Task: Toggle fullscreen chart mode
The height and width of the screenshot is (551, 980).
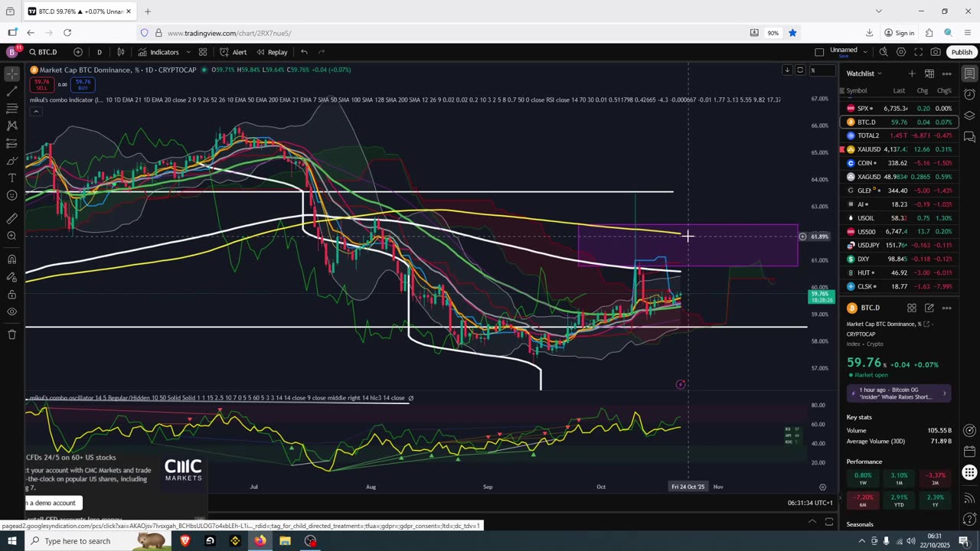Action: (919, 52)
